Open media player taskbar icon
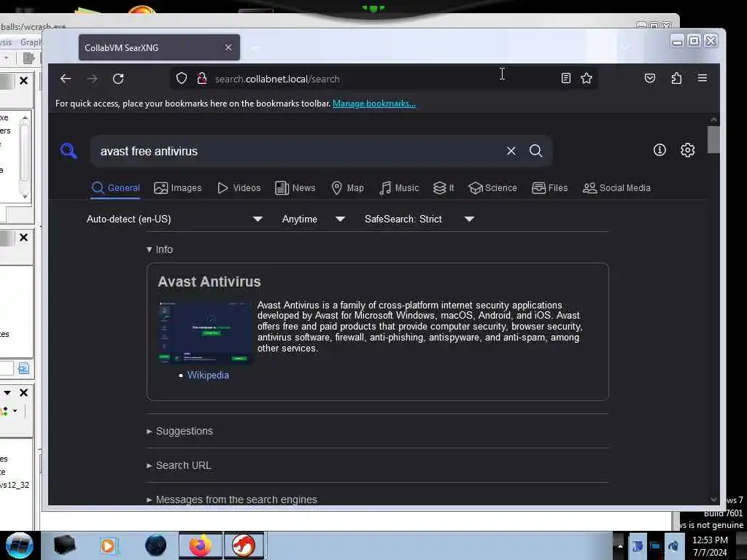This screenshot has height=560, width=747. tap(109, 545)
